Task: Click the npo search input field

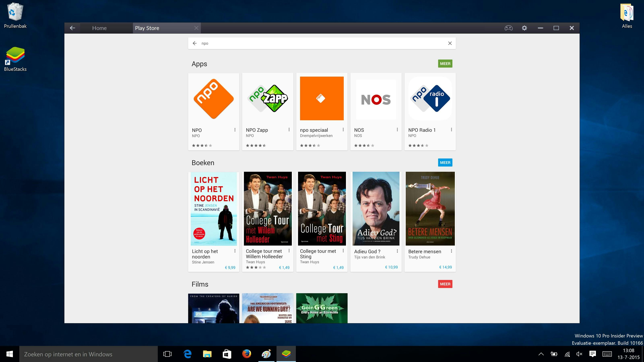Action: 320,43
